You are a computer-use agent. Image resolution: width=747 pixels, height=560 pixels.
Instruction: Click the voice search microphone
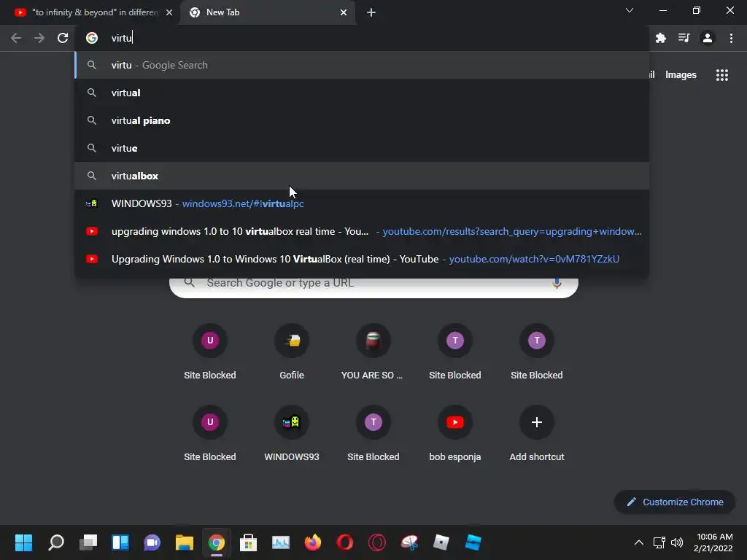pyautogui.click(x=557, y=284)
